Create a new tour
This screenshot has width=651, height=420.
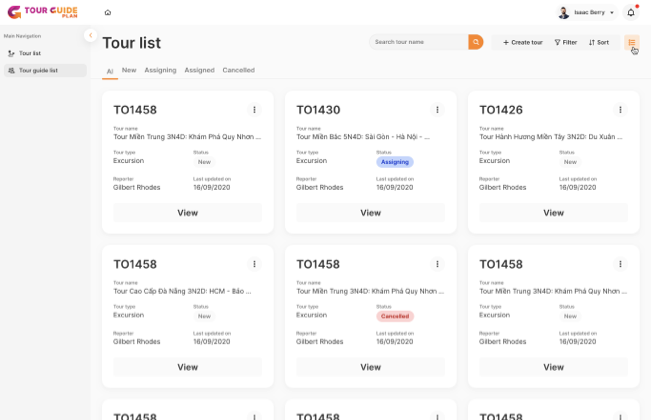(523, 42)
